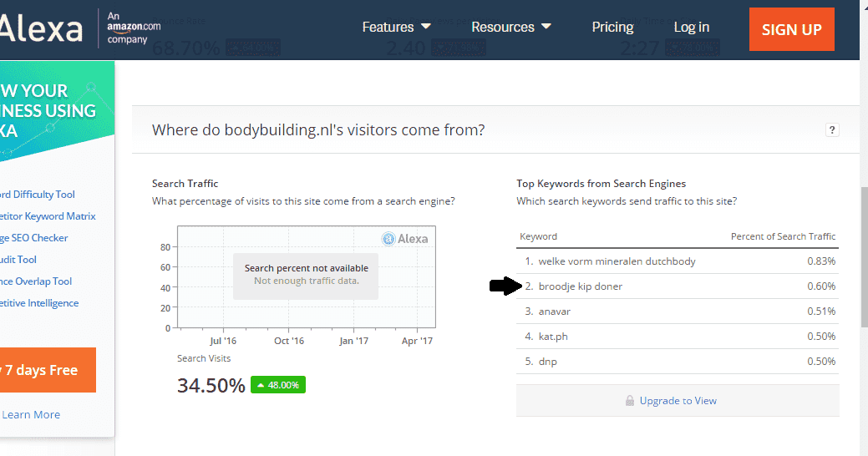Open the Pricing page
This screenshot has height=456, width=868.
(612, 27)
